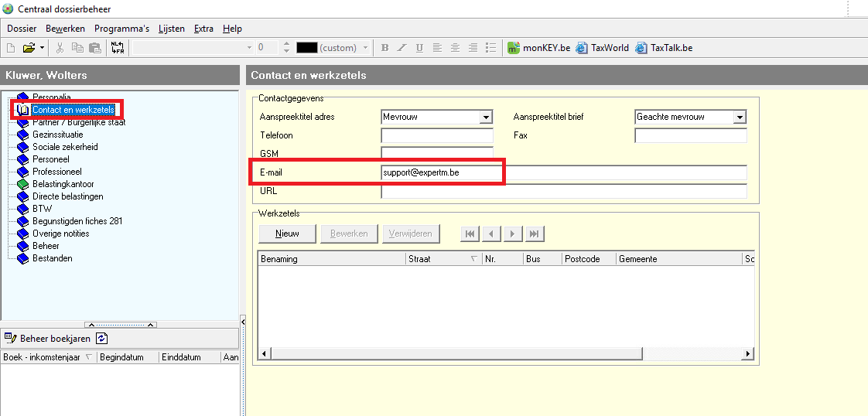868x416 pixels.
Task: Open the Bewerken menu
Action: pos(65,29)
